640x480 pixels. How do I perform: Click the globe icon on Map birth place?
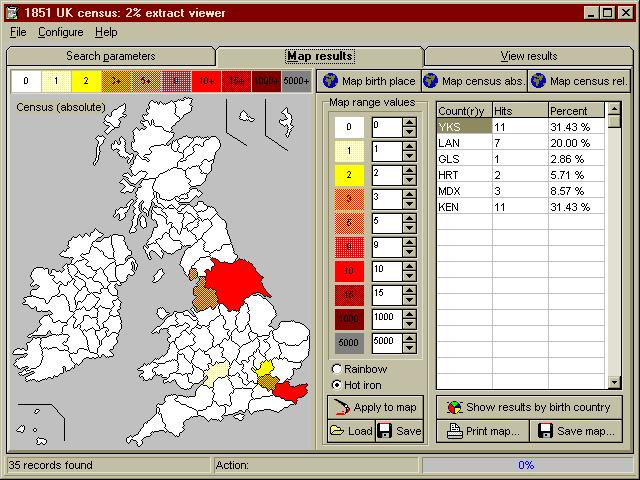pyautogui.click(x=330, y=81)
